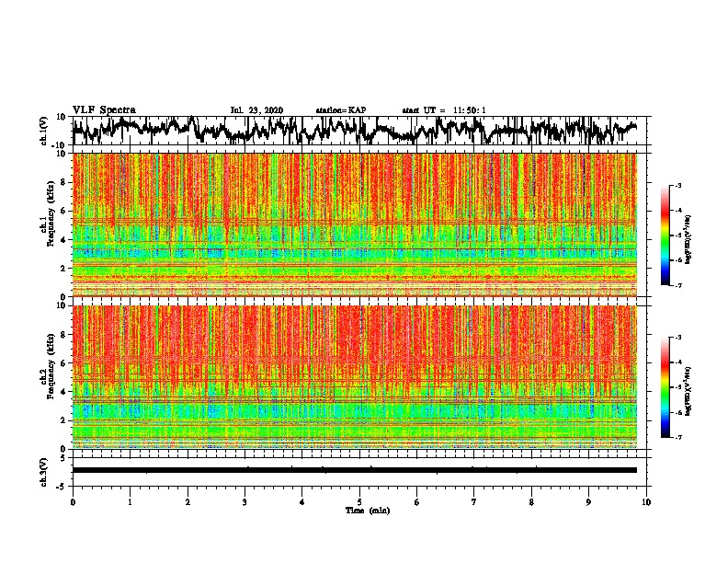Click the ch.1 spectrogram color scale bar
Screen dimensions: 728x563
click(x=665, y=236)
